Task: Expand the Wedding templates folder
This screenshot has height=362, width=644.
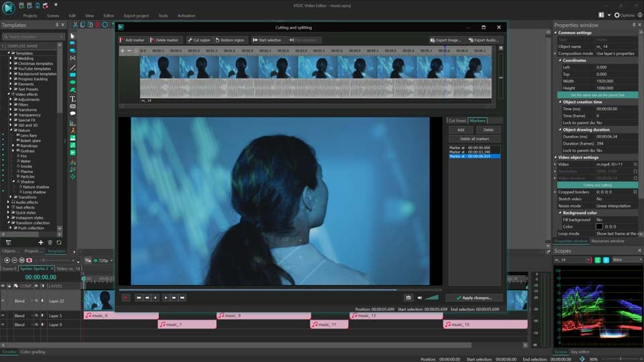Action: coord(11,58)
